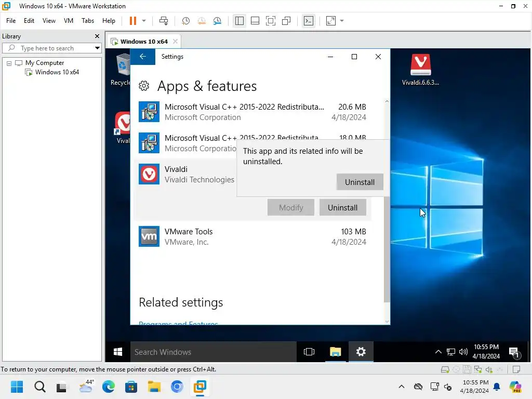Enter full screen mode
The width and height of the screenshot is (532, 399).
270,21
